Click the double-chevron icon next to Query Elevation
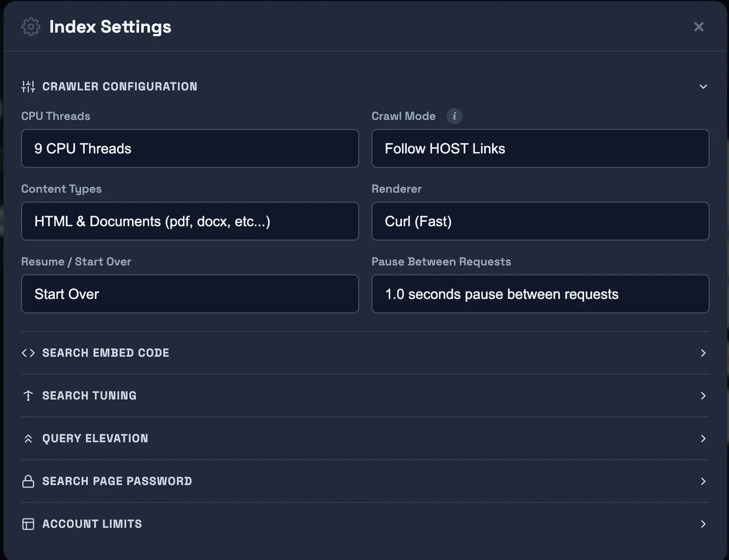This screenshot has height=560, width=729. [x=28, y=438]
